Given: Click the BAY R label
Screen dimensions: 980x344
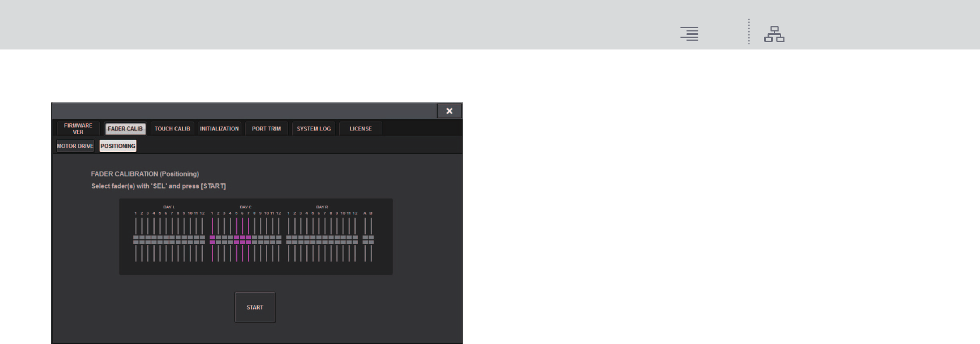Looking at the screenshot, I should pyautogui.click(x=322, y=207).
